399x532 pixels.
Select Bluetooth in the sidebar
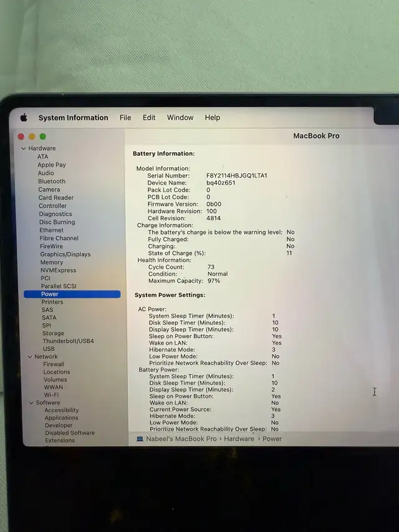52,181
